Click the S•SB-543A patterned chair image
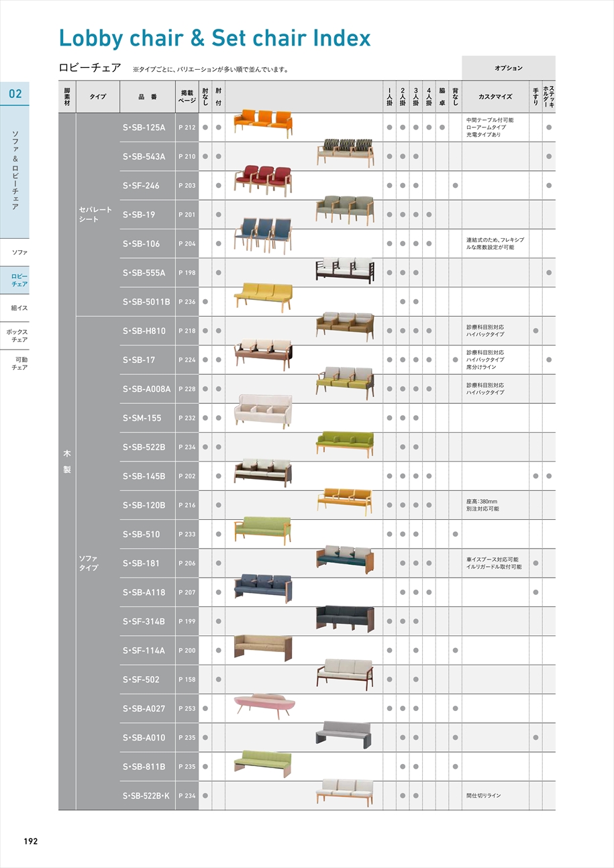Screen dimensions: 614x868 [345, 153]
